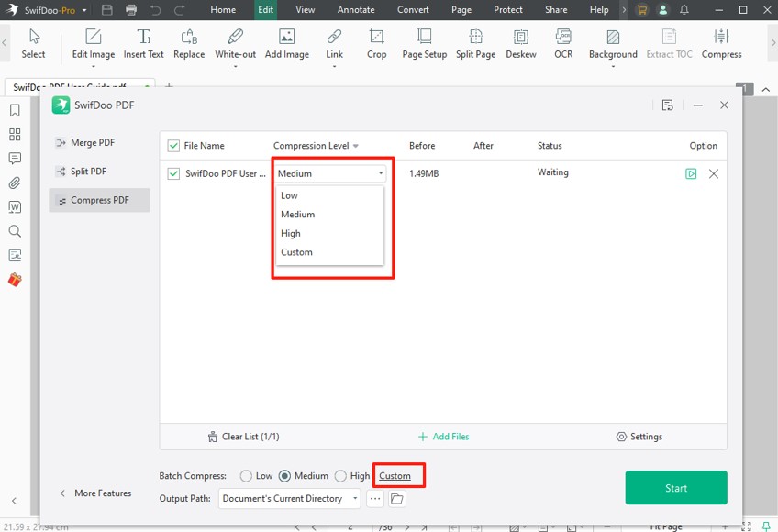The width and height of the screenshot is (778, 532).
Task: Switch to Merge PDF in dialog sidebar
Action: click(100, 143)
